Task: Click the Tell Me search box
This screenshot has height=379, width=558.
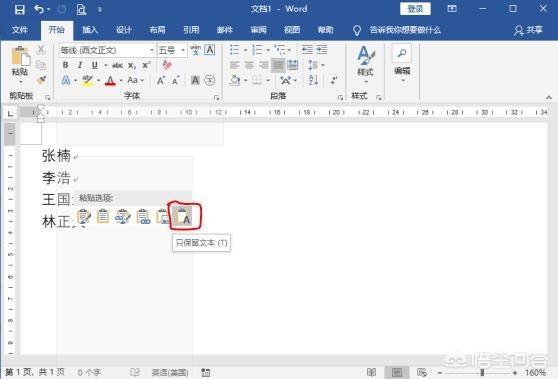Action: (397, 30)
